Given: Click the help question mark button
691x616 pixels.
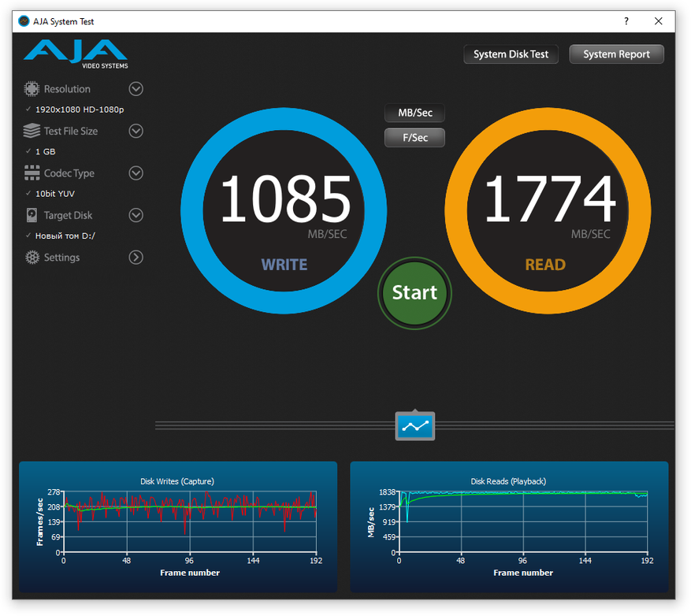Looking at the screenshot, I should pyautogui.click(x=626, y=22).
